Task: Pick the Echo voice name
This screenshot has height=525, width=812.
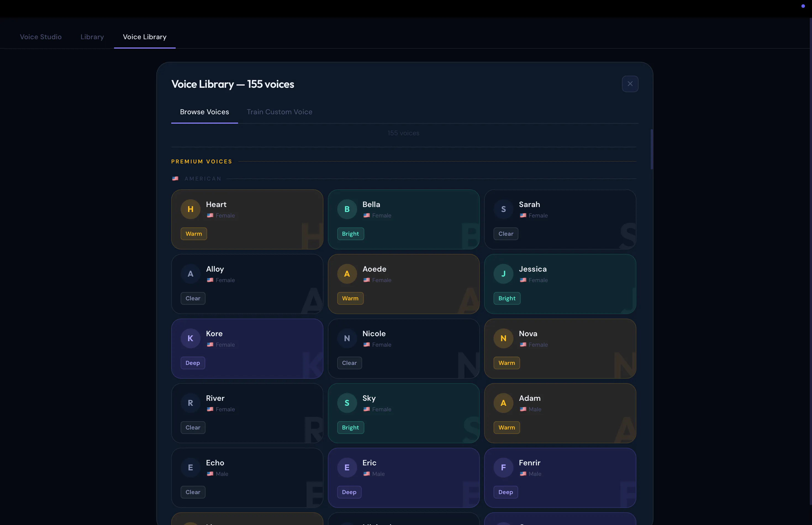Action: [215, 463]
